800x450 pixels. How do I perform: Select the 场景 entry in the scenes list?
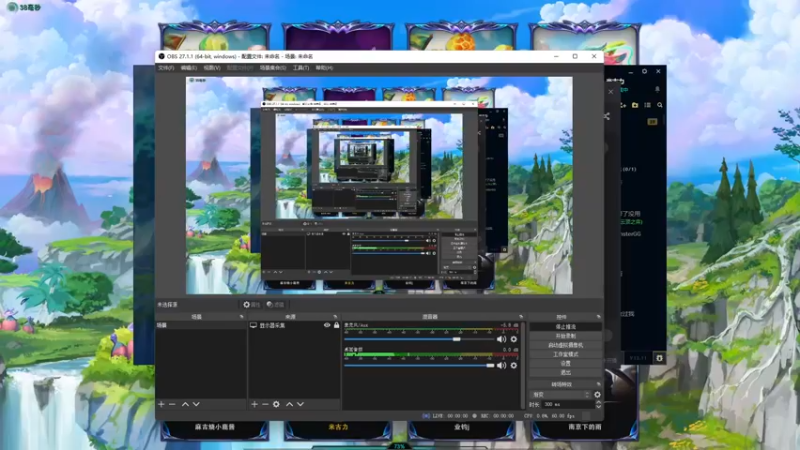click(x=201, y=325)
